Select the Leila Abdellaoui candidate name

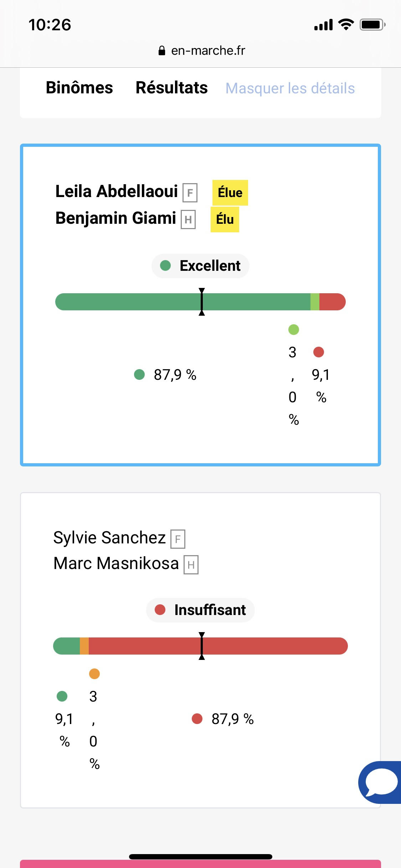coord(117,191)
